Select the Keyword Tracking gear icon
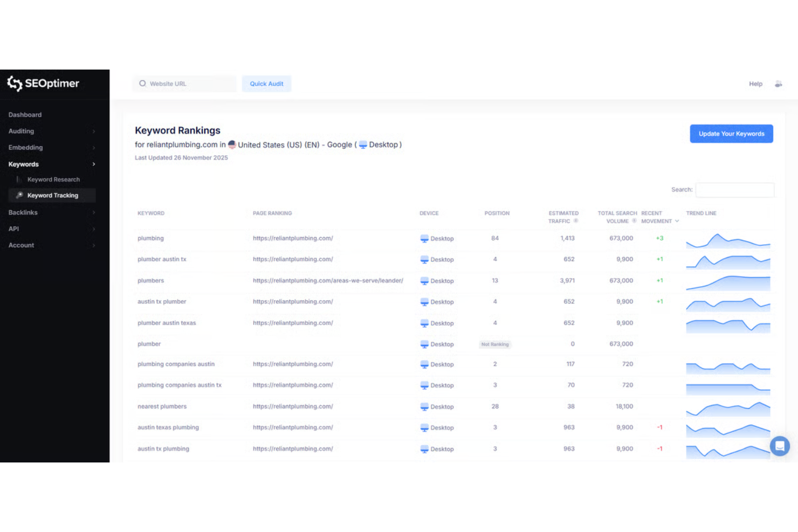 click(x=19, y=195)
